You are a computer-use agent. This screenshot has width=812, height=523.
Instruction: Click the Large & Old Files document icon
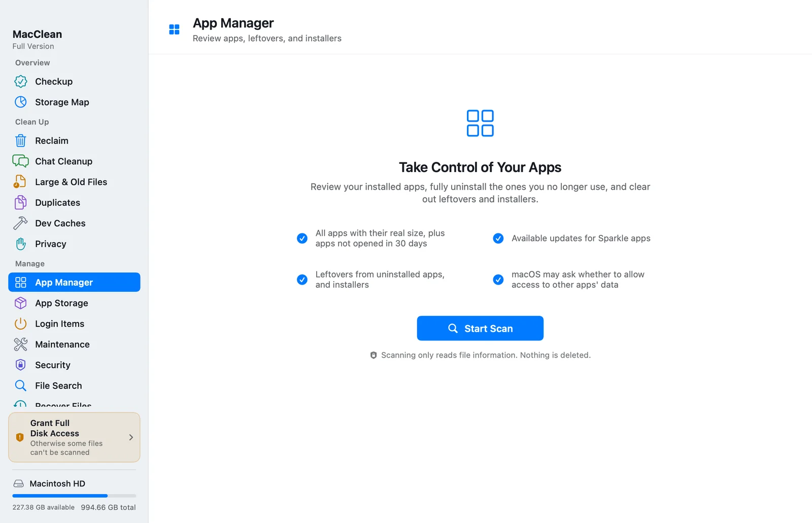tap(20, 182)
